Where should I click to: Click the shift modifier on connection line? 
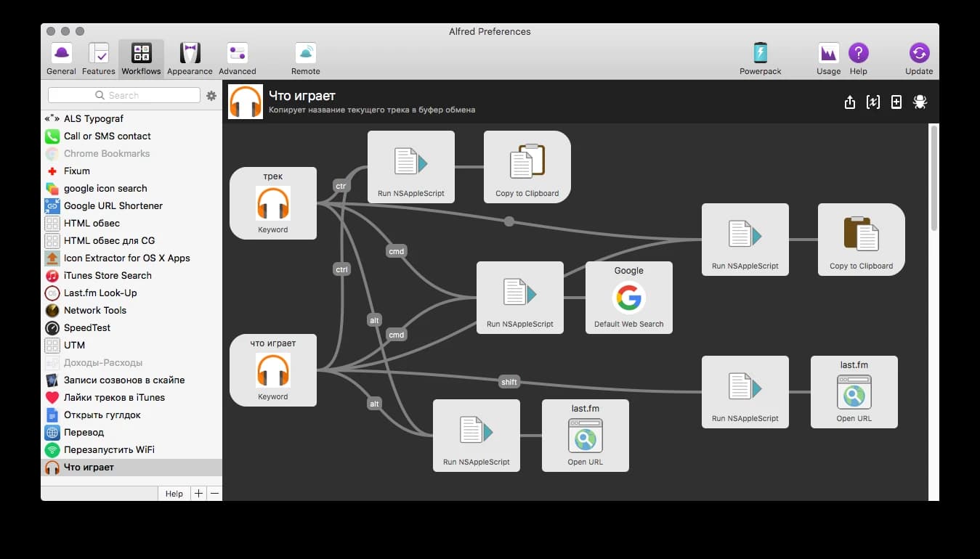[509, 382]
